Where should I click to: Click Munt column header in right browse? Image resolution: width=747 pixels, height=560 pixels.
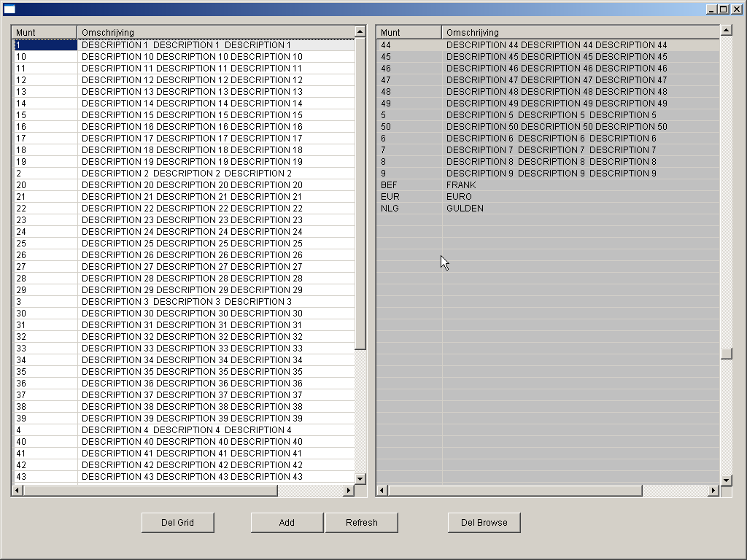(x=409, y=32)
